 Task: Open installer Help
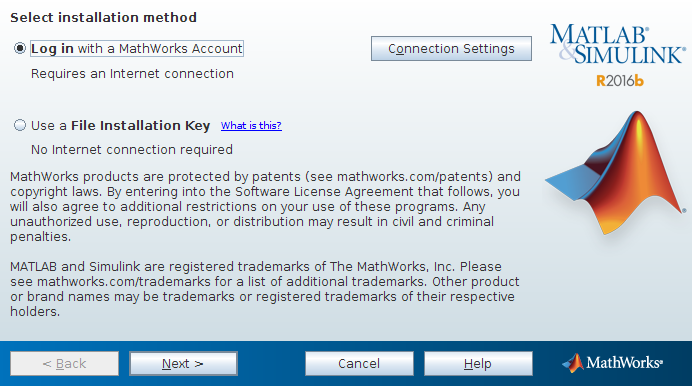pyautogui.click(x=478, y=364)
